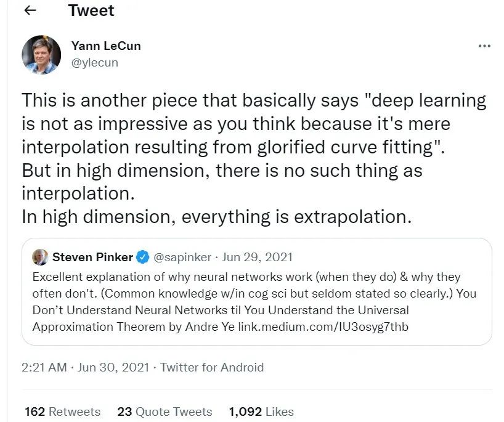This screenshot has width=504, height=422.
Task: Open the three-dot more options menu
Action: coord(484,46)
